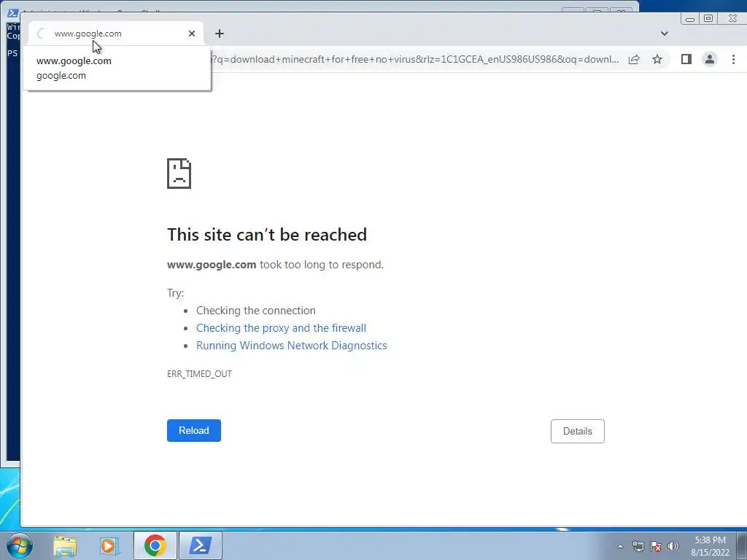Click Checking the proxy and the firewall
The width and height of the screenshot is (747, 560).
tap(281, 327)
